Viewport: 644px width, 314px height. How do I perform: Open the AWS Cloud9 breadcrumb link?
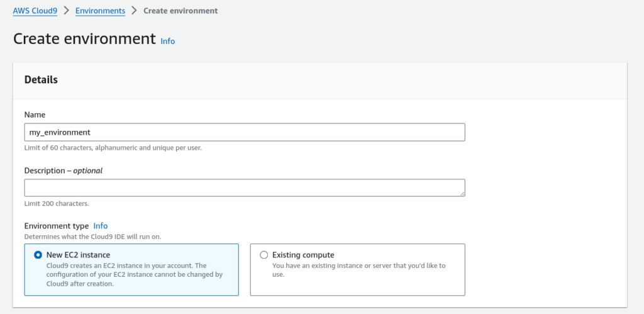tap(35, 11)
